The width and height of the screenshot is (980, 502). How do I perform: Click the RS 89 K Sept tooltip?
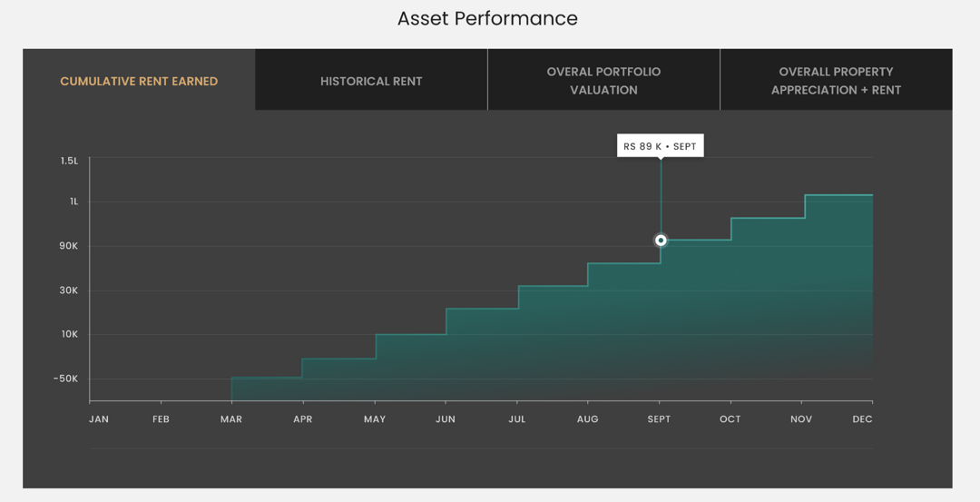click(x=660, y=146)
